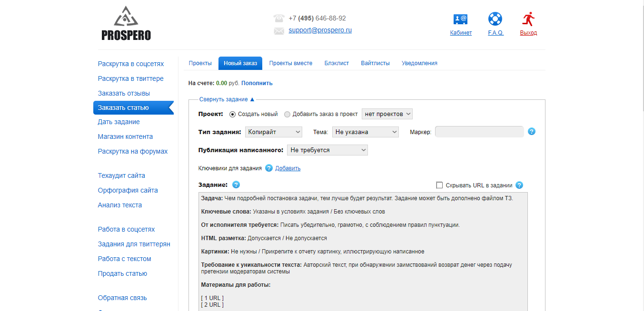The height and width of the screenshot is (311, 644).
Task: Click inside the Маркер input field
Action: [479, 131]
